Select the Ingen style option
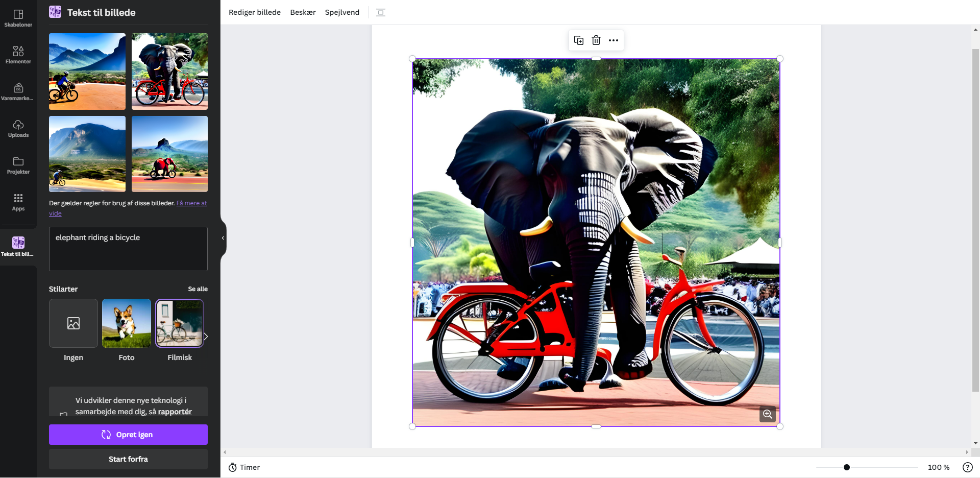Viewport: 980px width, 478px height. pos(73,323)
